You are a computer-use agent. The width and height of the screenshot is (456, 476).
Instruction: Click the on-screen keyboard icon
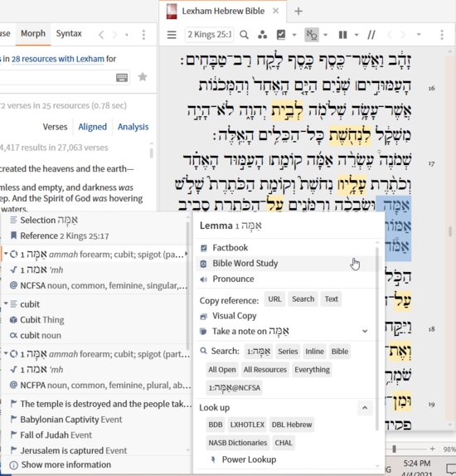122,78
